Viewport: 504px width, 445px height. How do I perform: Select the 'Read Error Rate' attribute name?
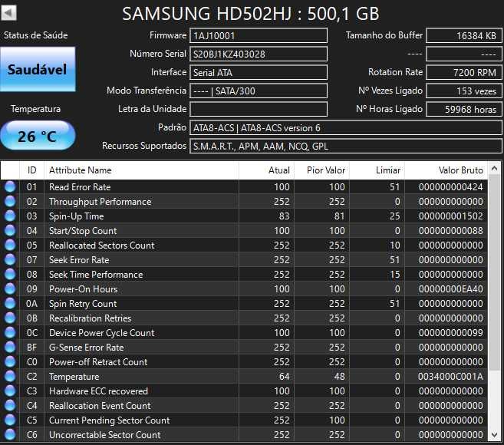click(x=80, y=186)
